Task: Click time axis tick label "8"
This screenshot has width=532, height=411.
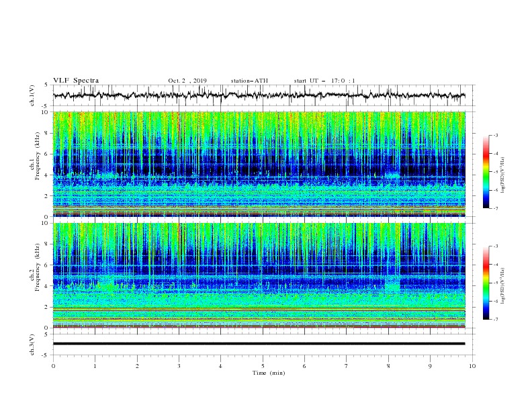Action: pyautogui.click(x=388, y=366)
